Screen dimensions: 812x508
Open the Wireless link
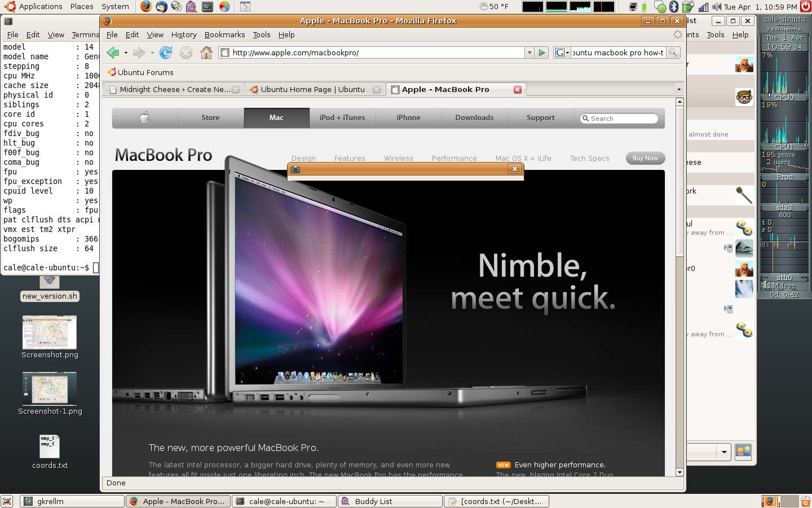click(399, 159)
